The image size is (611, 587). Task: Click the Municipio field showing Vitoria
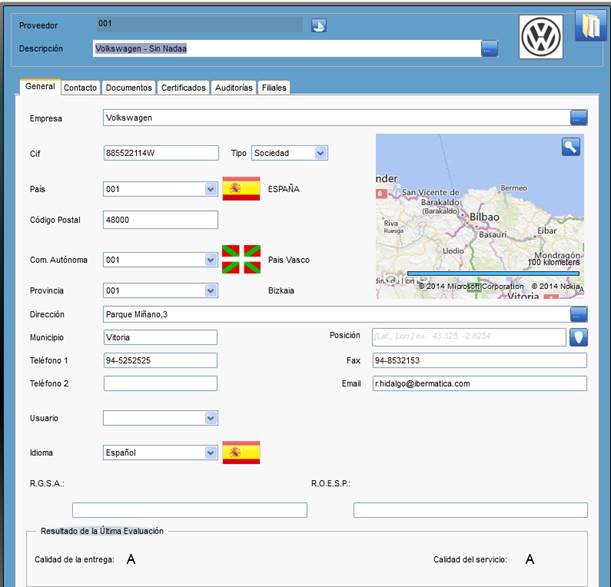(161, 337)
